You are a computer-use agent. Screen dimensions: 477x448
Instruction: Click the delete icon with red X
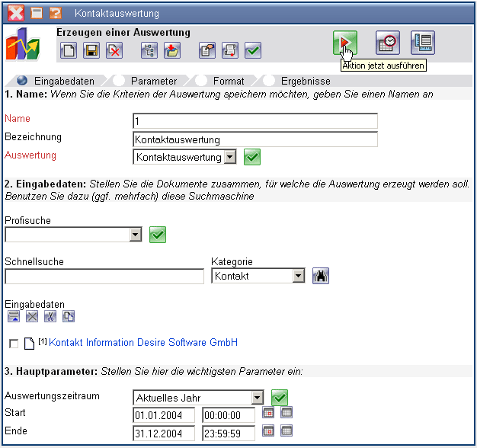pyautogui.click(x=114, y=51)
